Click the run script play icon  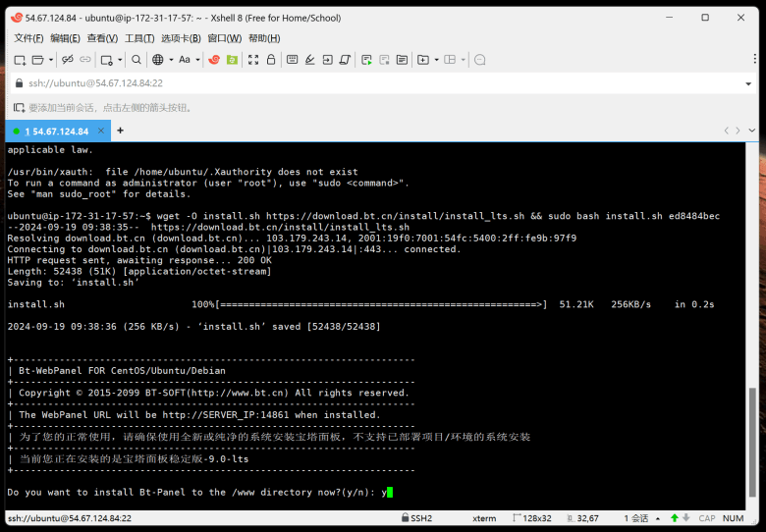pos(366,60)
